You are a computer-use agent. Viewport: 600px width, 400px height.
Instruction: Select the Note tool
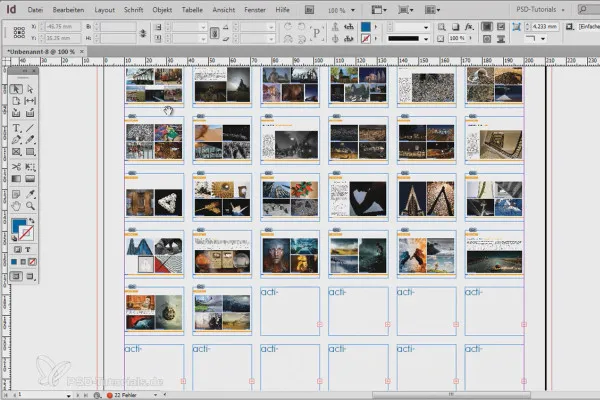pyautogui.click(x=16, y=194)
